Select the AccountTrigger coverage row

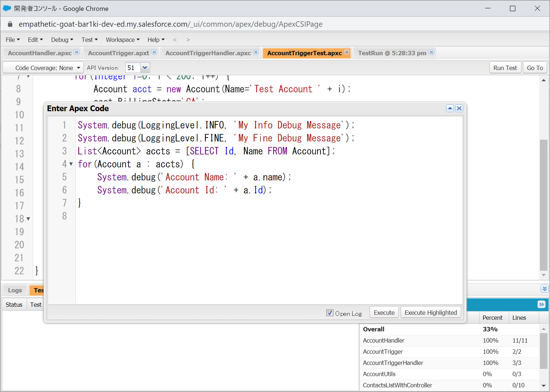449,352
